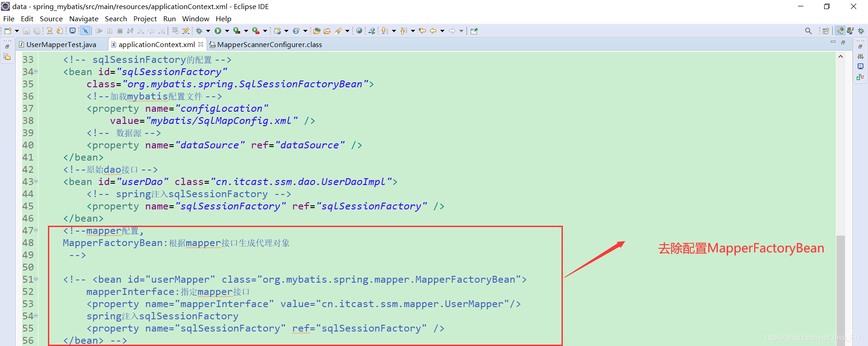Open the Project menu
The height and width of the screenshot is (346, 868).
pos(145,19)
